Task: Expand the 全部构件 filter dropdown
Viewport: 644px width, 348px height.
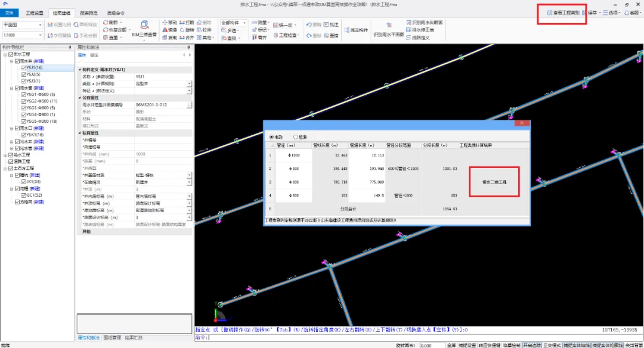Action: coord(233,23)
